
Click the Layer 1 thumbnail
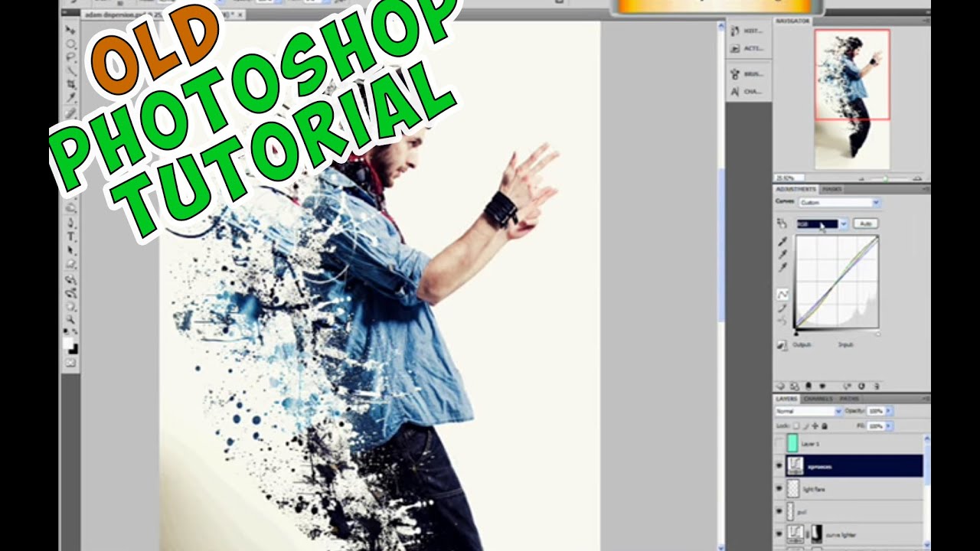tap(792, 442)
